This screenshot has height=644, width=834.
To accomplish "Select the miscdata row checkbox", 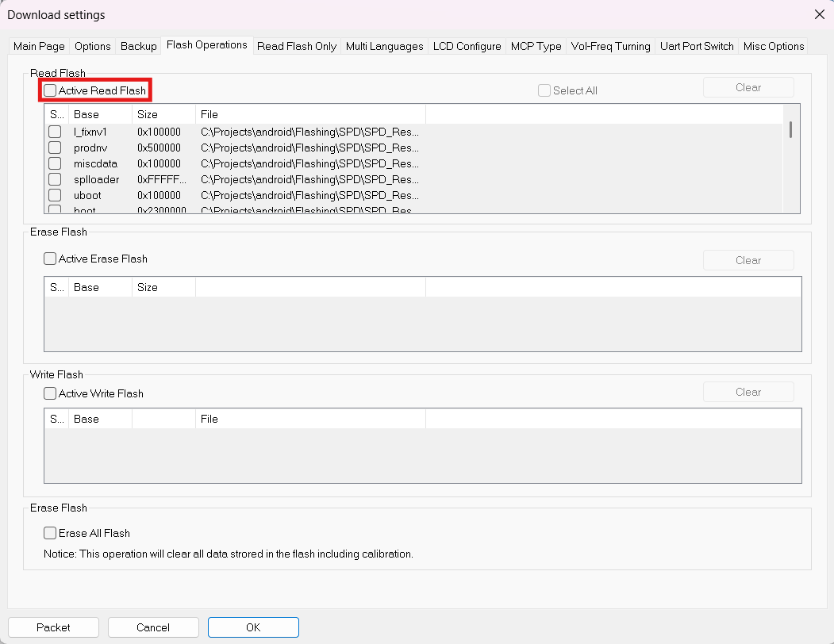I will (55, 163).
